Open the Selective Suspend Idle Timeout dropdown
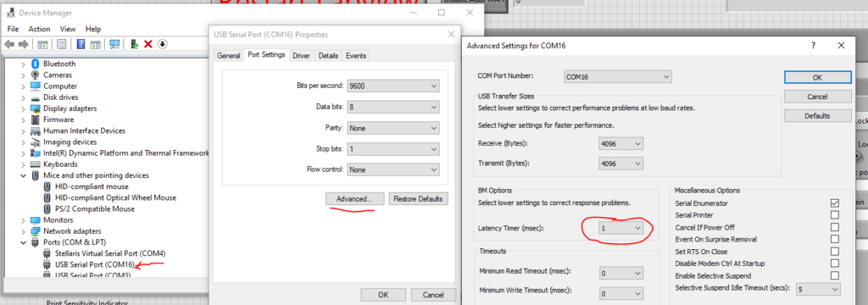Screen dimensions: 868x305 tap(818, 289)
